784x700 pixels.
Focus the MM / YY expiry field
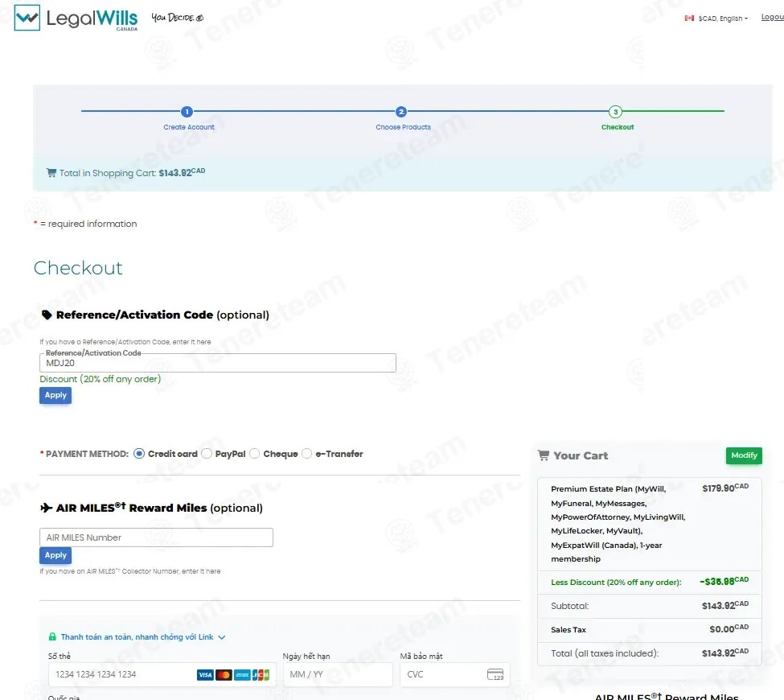[338, 674]
